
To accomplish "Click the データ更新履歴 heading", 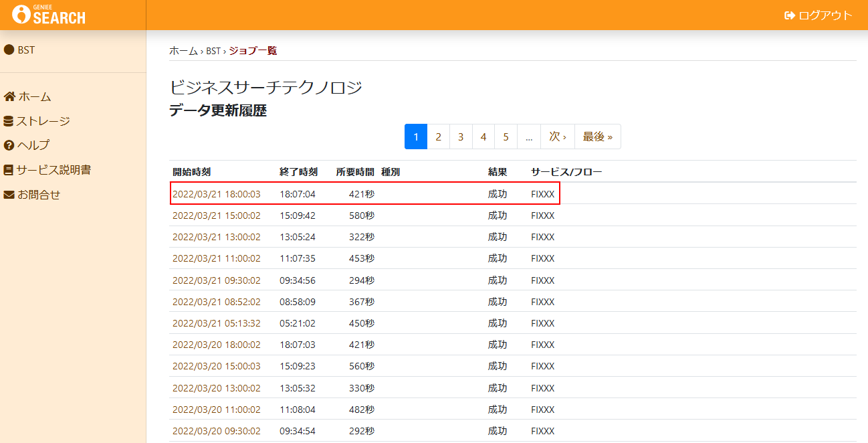I will pos(218,111).
